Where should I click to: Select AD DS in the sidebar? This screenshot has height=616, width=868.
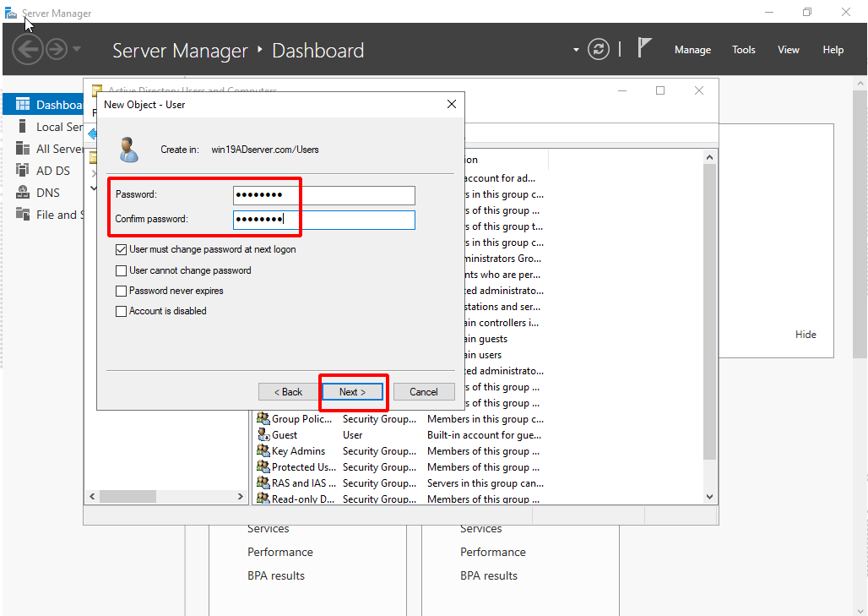tap(43, 171)
